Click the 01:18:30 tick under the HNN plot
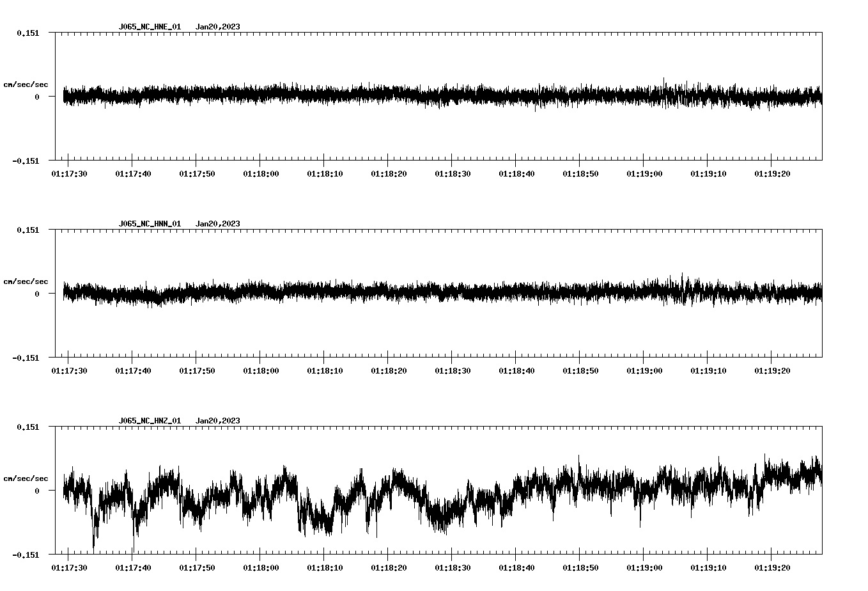Viewport: 868px width, 591px height. point(453,368)
